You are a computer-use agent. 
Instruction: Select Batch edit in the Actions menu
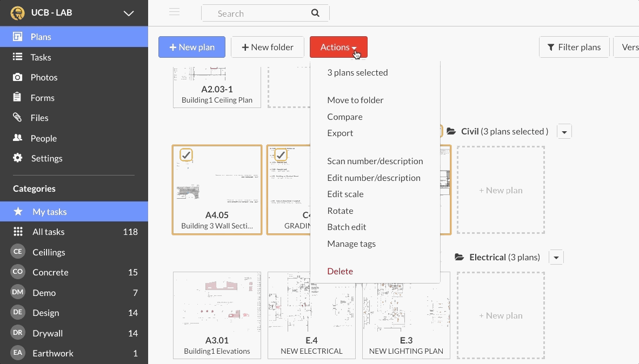pos(347,227)
